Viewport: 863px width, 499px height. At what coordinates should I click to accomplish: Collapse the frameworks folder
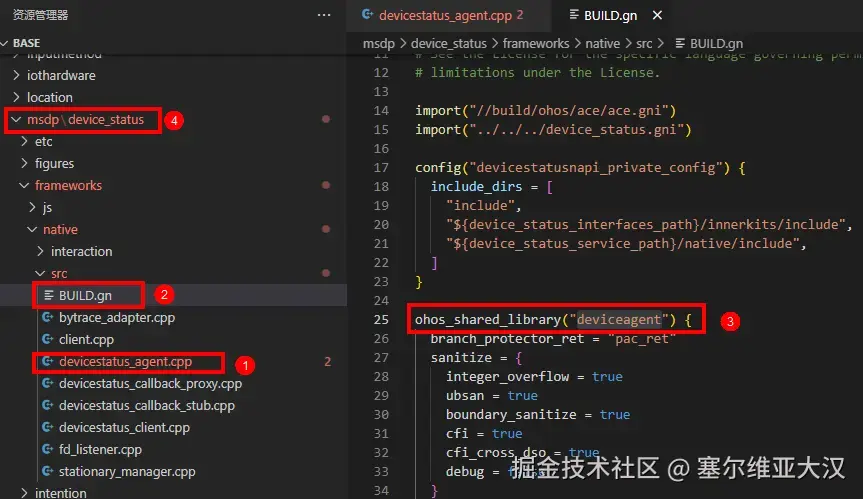tap(24, 185)
